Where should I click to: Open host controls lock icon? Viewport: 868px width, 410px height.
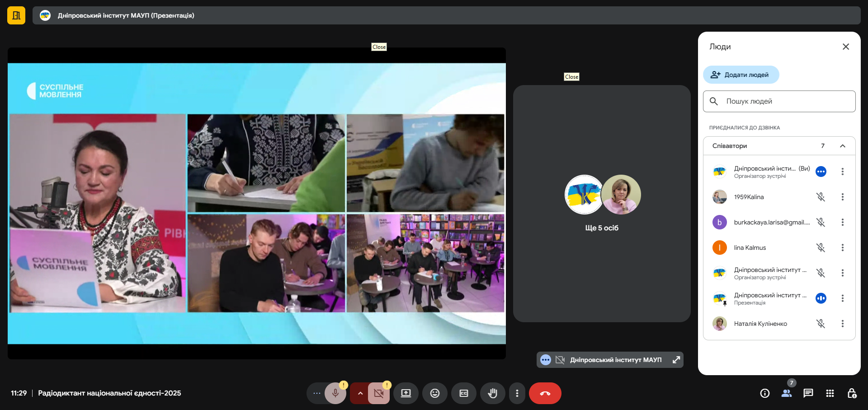click(851, 393)
